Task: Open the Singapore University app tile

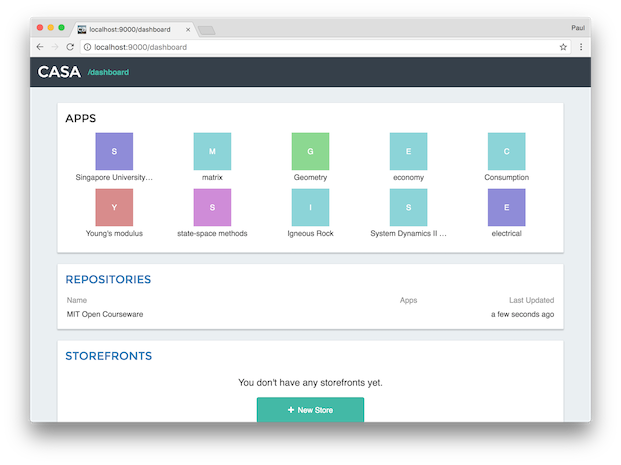Action: (114, 152)
